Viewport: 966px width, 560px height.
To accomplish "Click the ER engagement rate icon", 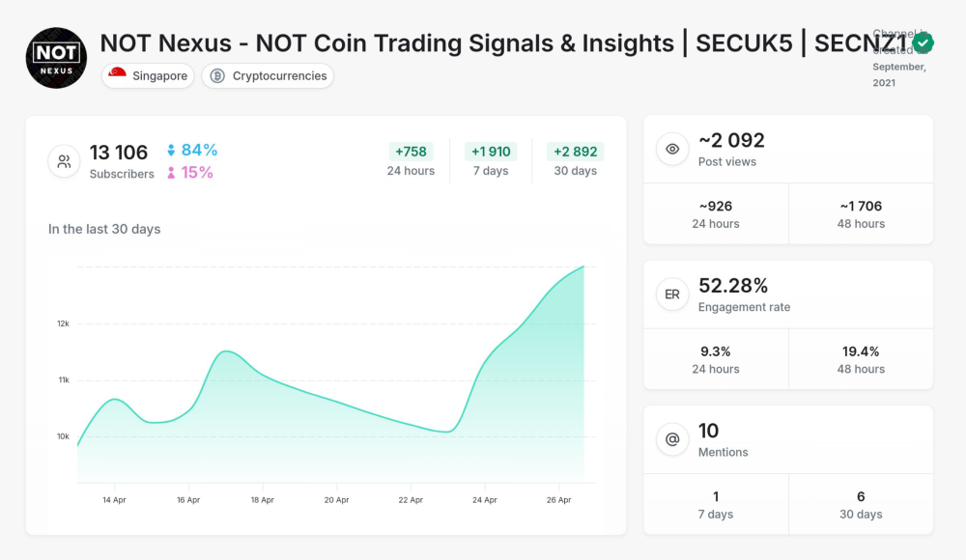I will pos(672,294).
